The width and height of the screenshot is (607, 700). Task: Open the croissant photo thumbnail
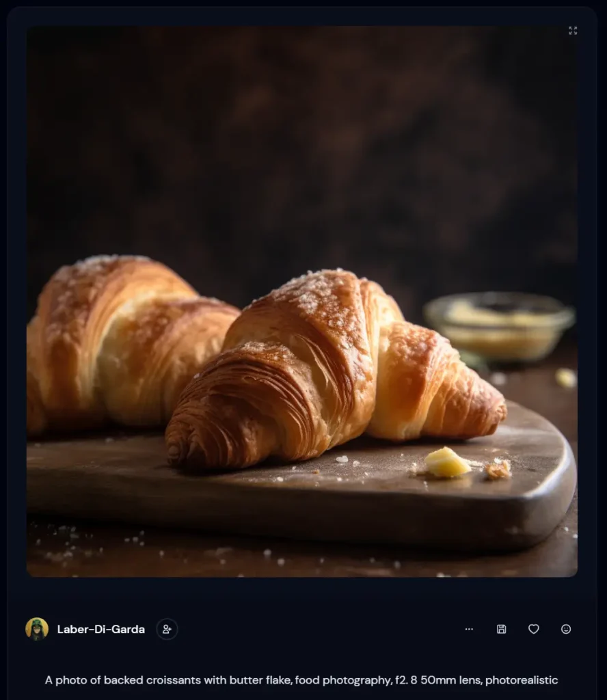tap(301, 301)
